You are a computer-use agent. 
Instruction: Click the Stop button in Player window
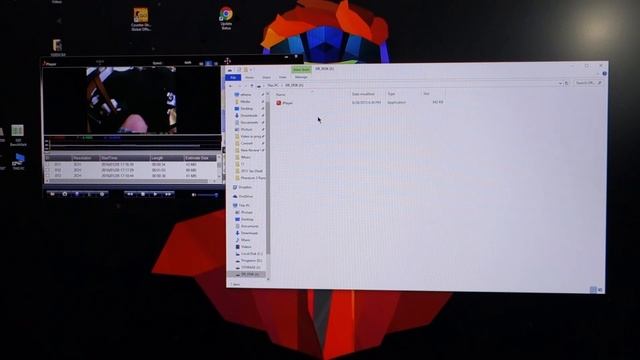pos(142,194)
